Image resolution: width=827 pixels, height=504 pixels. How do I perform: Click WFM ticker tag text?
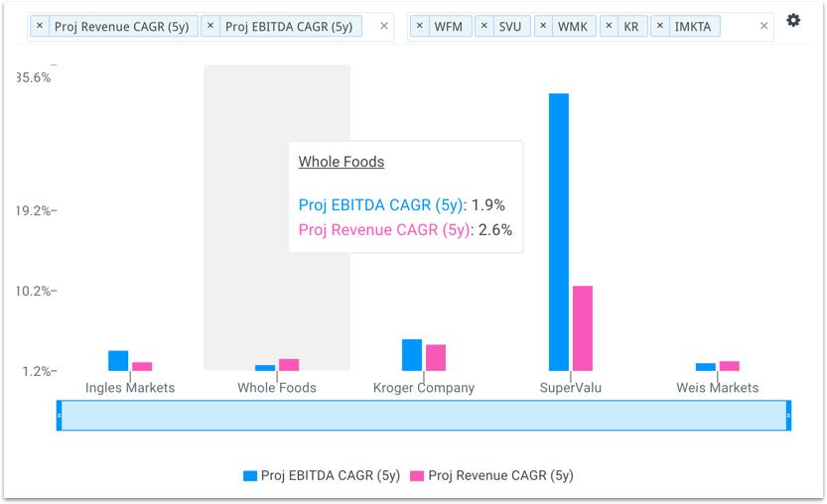[449, 27]
